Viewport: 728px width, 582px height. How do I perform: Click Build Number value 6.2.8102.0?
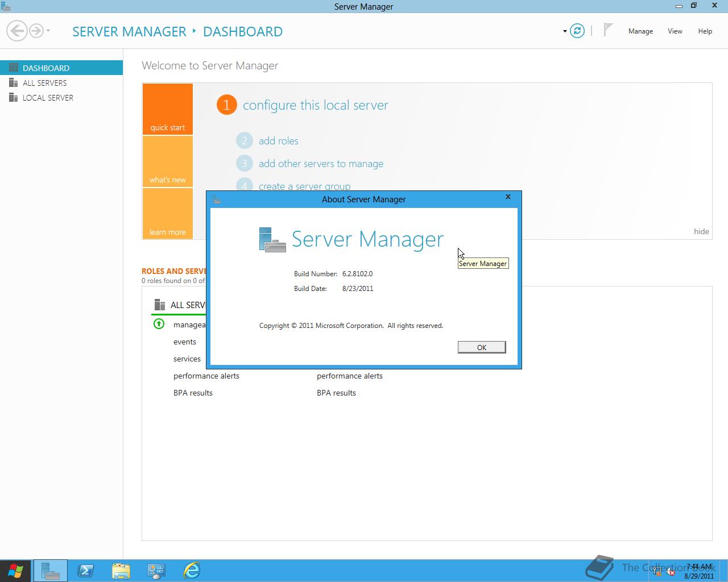[357, 274]
